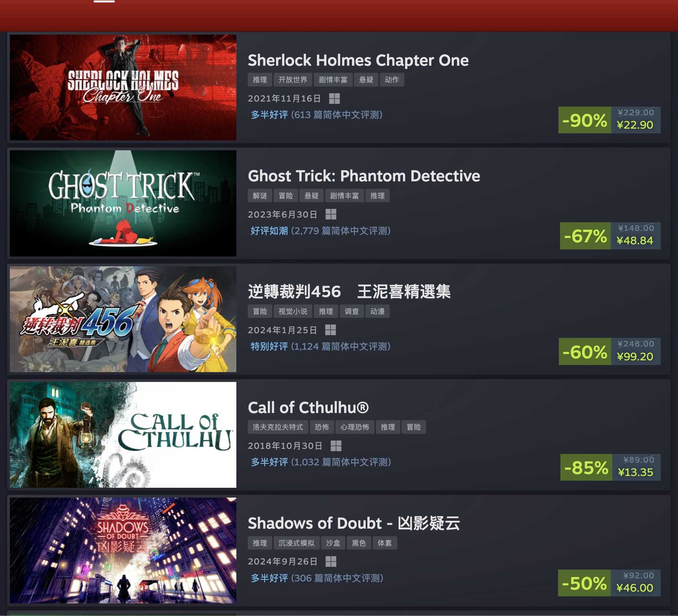678x616 pixels.
Task: Open Call of Cthulhu capsule image
Action: [123, 435]
